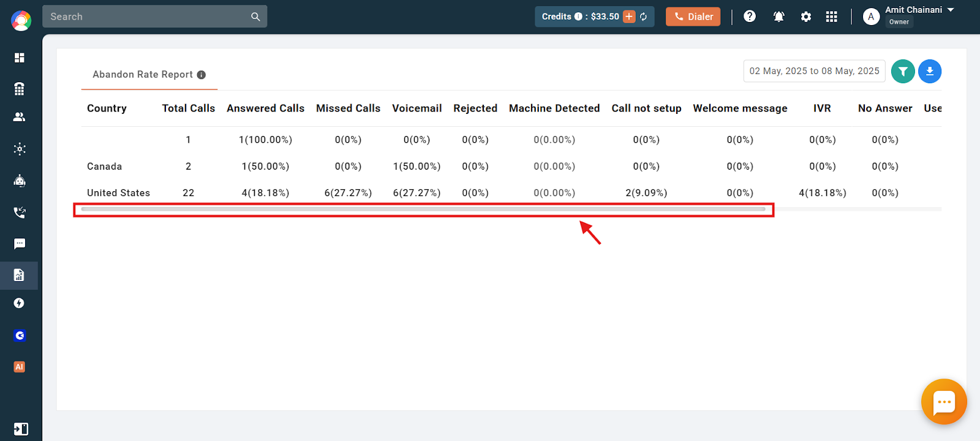Click the app logo in top left
Image resolution: width=980 pixels, height=441 pixels.
(x=21, y=21)
